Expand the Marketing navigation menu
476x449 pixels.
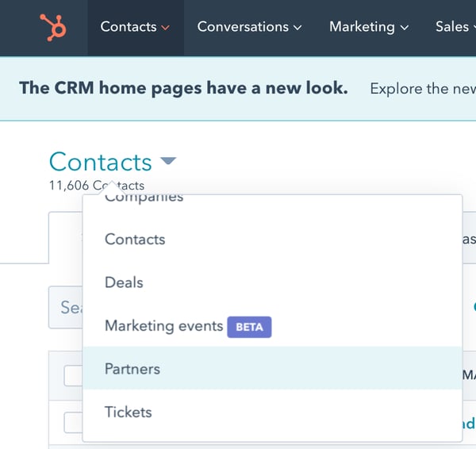[369, 27]
